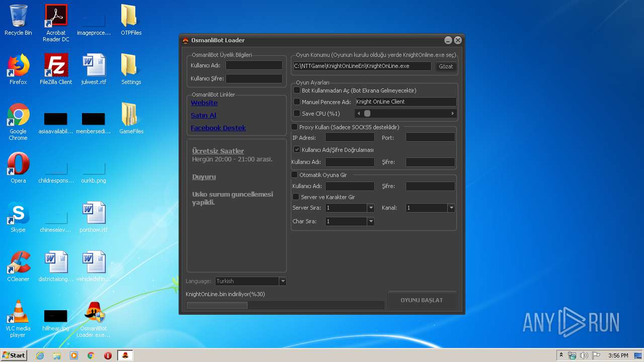Open the Recycle Bin desktop icon
The width and height of the screenshot is (644, 362).
18,21
